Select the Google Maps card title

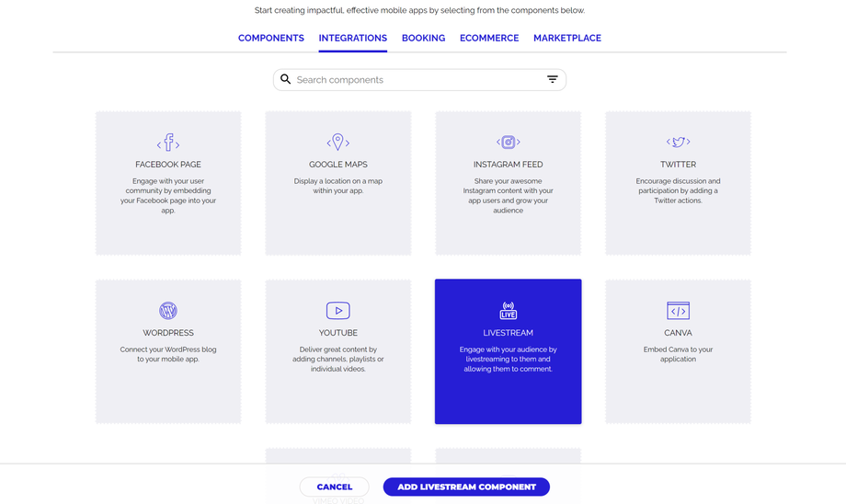338,165
